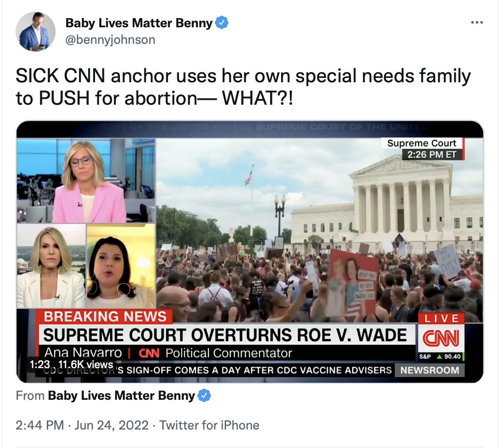Open the @bennyjohnson handle link
500x448 pixels.
click(110, 40)
